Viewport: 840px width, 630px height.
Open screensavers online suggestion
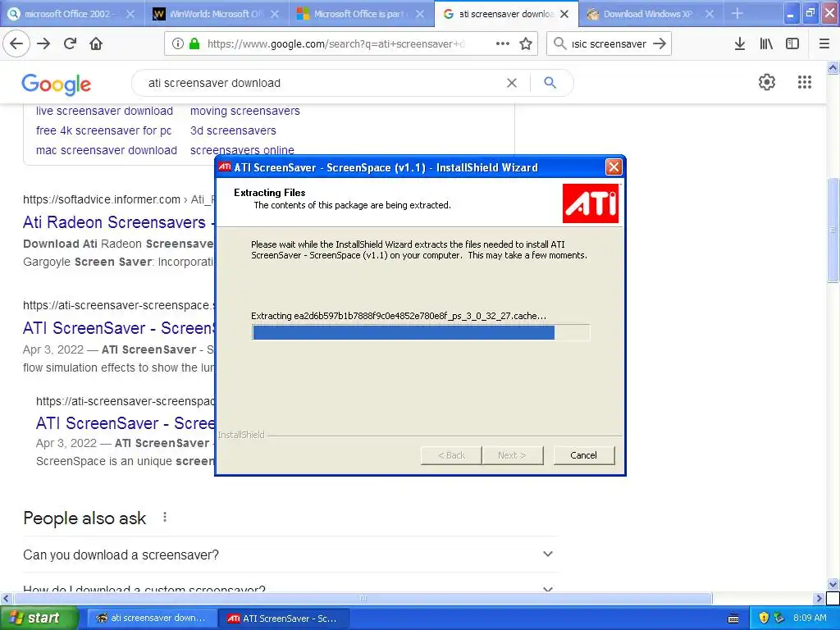(242, 150)
